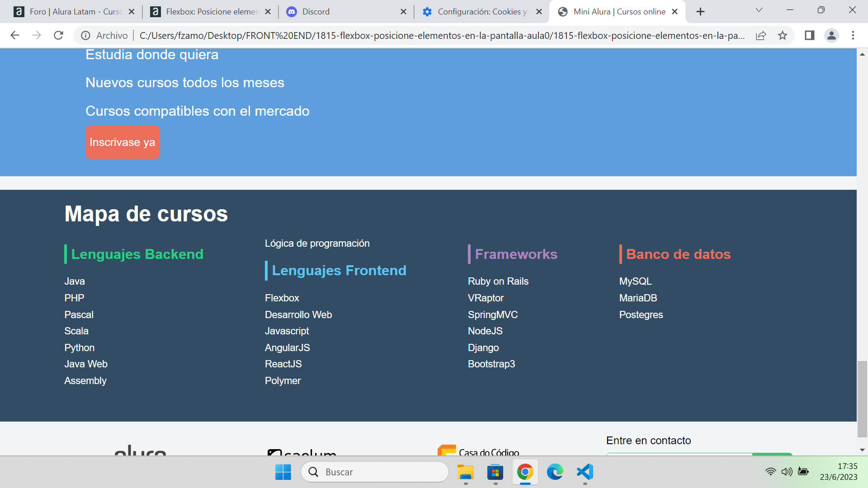Click the Inscrivase ya button
868x488 pixels.
(x=123, y=142)
